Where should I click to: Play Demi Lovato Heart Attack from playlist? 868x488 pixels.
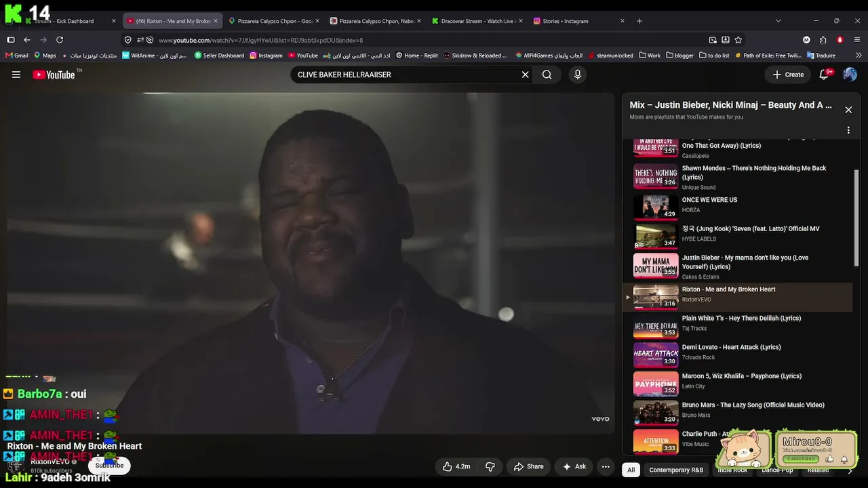pyautogui.click(x=737, y=355)
